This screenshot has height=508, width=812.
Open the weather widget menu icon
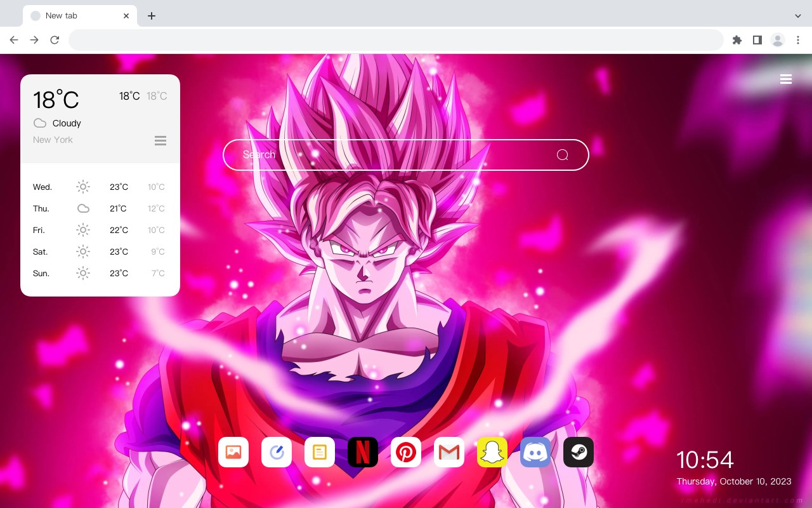coord(160,140)
